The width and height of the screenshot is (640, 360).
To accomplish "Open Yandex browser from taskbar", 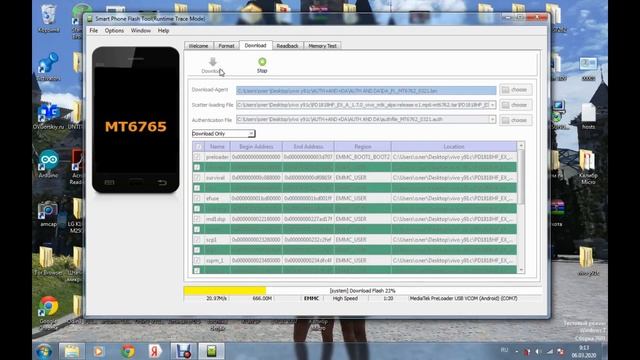I will click(155, 351).
